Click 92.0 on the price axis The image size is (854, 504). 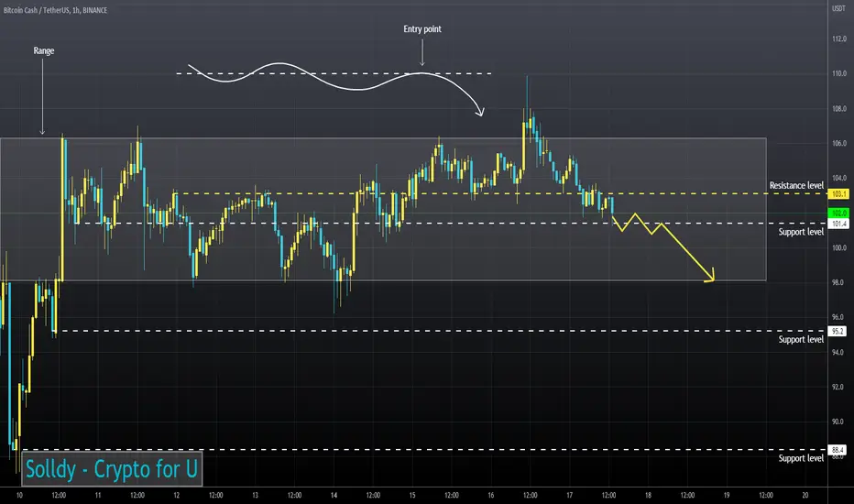click(838, 387)
